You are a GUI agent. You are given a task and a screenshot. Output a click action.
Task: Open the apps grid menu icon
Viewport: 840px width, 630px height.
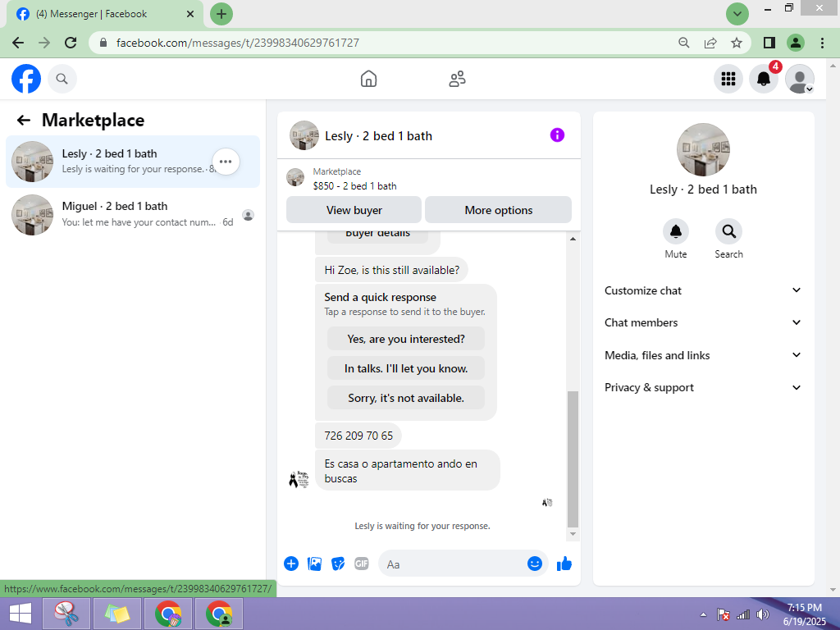click(728, 79)
